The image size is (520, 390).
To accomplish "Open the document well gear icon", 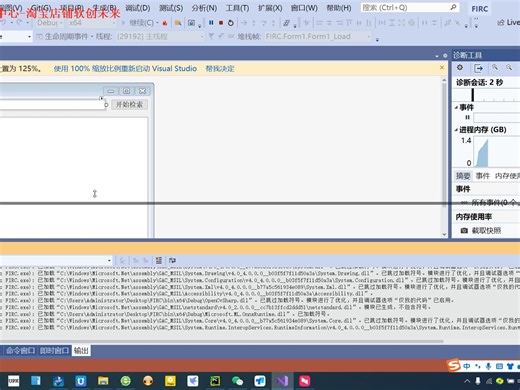I will [x=445, y=56].
